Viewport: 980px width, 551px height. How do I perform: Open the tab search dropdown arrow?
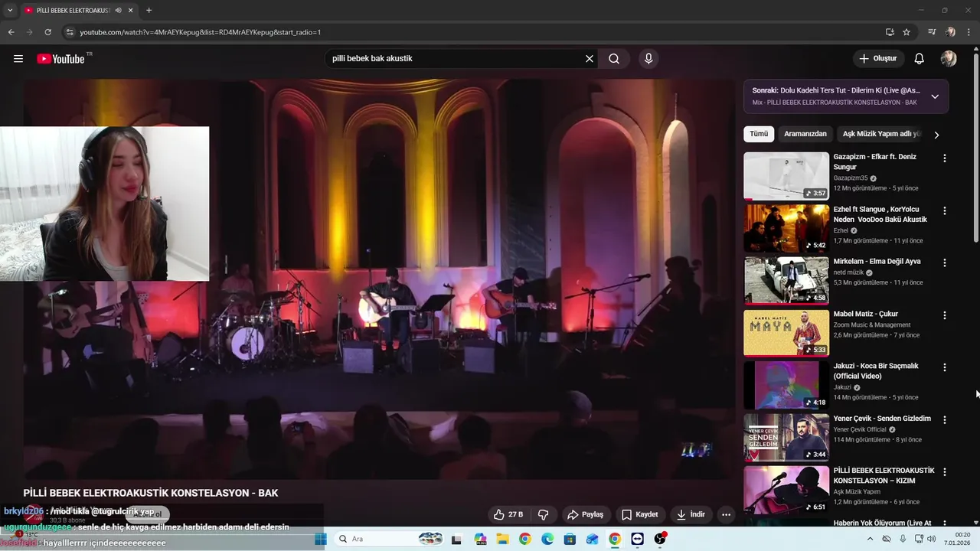click(x=10, y=11)
